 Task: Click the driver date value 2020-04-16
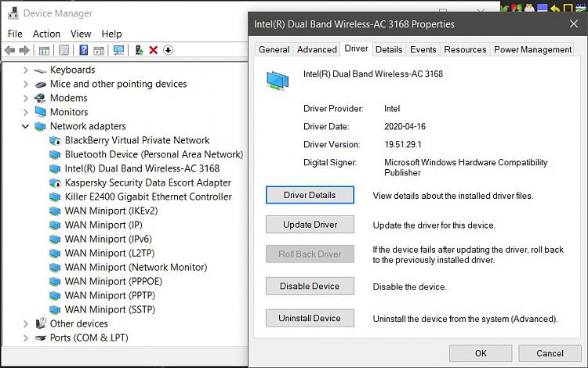pyautogui.click(x=405, y=127)
